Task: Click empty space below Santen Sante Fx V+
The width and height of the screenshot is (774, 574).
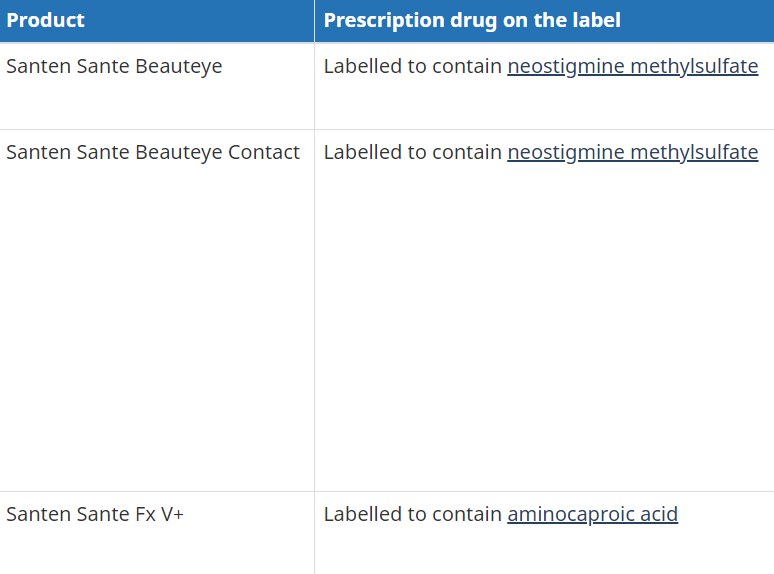Action: coord(157,552)
